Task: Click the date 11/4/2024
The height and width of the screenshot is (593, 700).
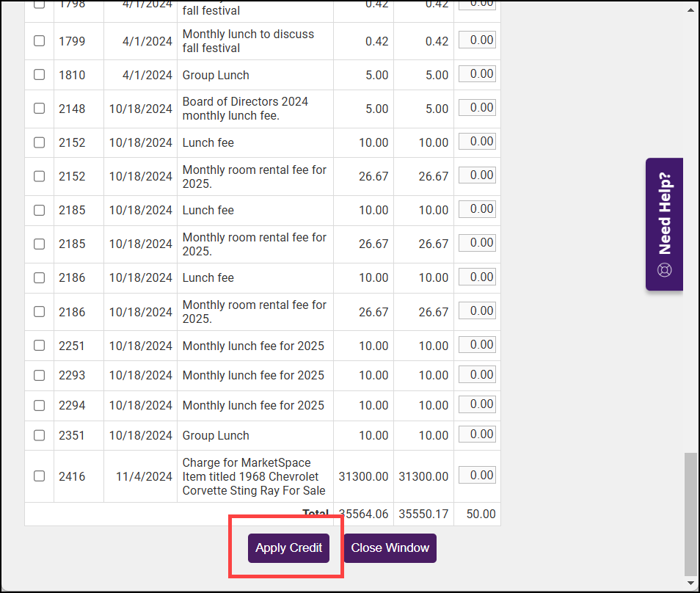Action: 145,476
